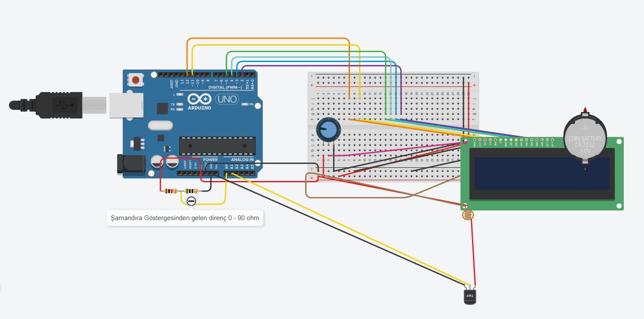Screen dimensions: 644x319
Task: Click the L indicator LED on the Arduino
Action: click(179, 94)
